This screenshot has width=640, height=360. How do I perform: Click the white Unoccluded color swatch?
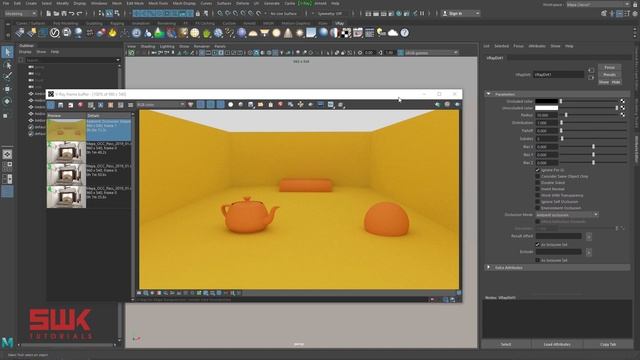546,108
